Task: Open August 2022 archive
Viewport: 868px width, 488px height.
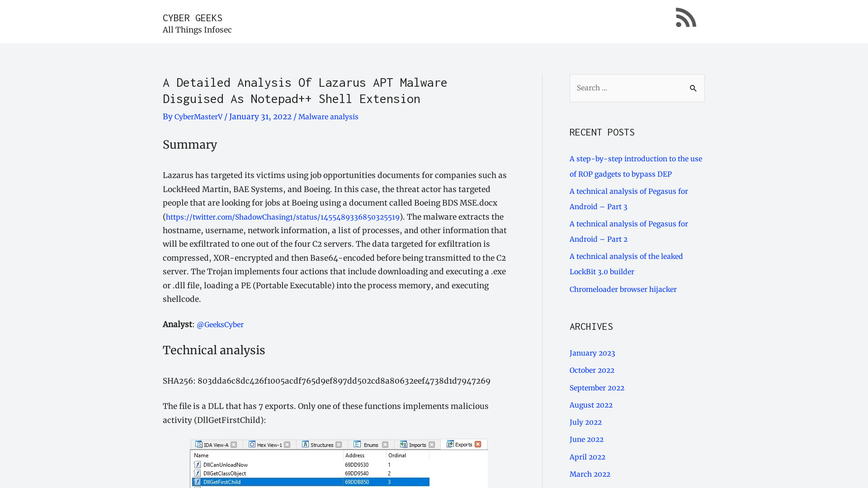Action: 591,405
